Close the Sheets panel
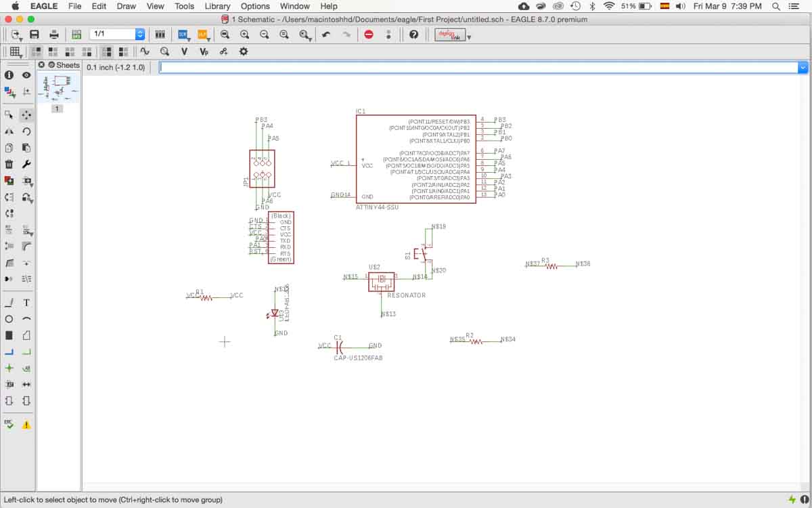 41,65
